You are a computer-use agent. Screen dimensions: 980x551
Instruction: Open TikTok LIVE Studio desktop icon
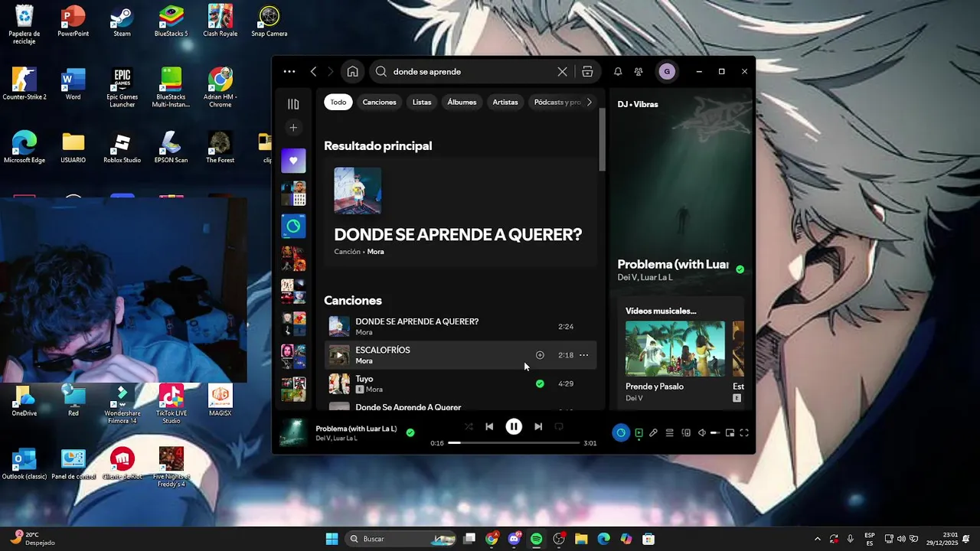pos(171,404)
